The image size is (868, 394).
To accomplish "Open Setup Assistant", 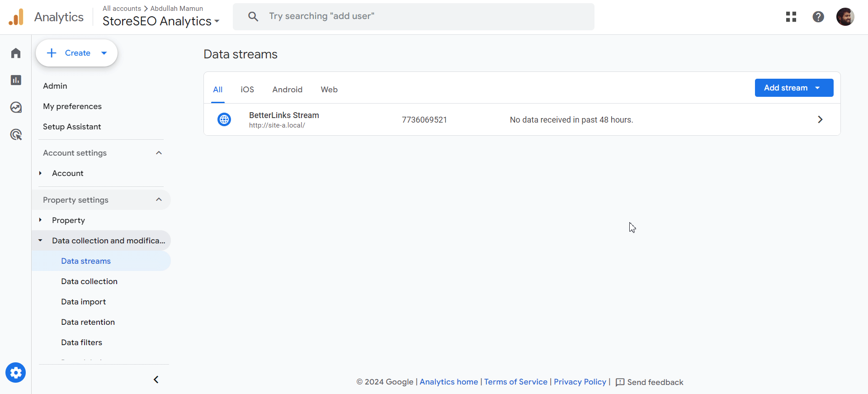I will tap(72, 127).
